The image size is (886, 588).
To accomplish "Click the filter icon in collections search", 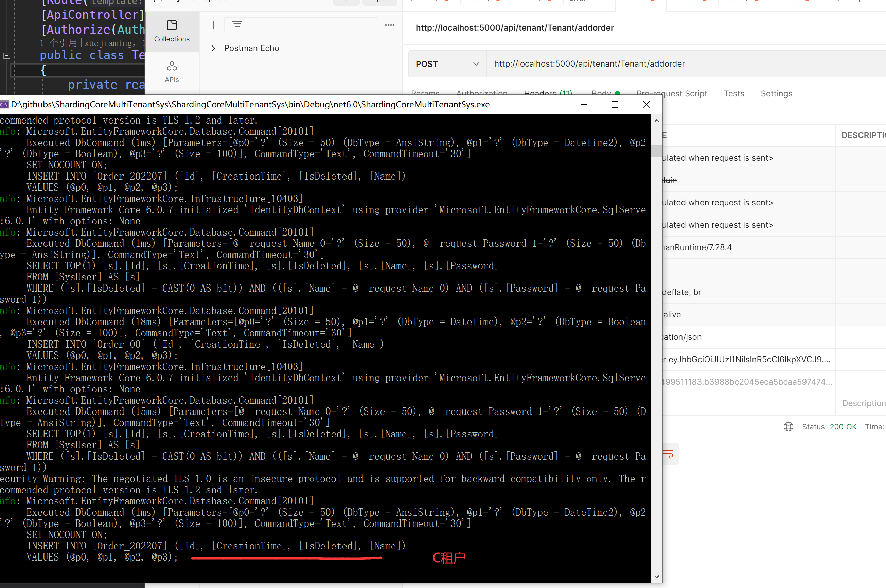I will click(x=237, y=25).
